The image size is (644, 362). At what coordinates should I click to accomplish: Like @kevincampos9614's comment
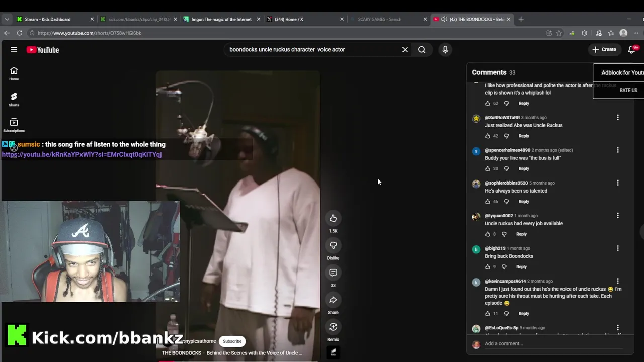(x=487, y=314)
